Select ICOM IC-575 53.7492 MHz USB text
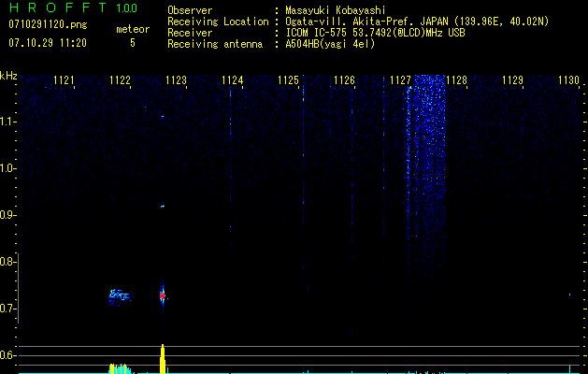 pyautogui.click(x=375, y=33)
